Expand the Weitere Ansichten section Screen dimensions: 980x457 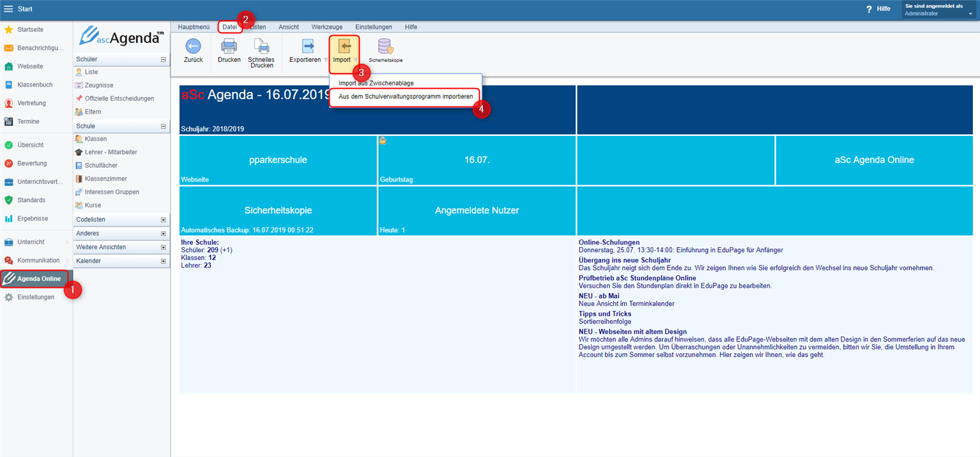pos(164,247)
